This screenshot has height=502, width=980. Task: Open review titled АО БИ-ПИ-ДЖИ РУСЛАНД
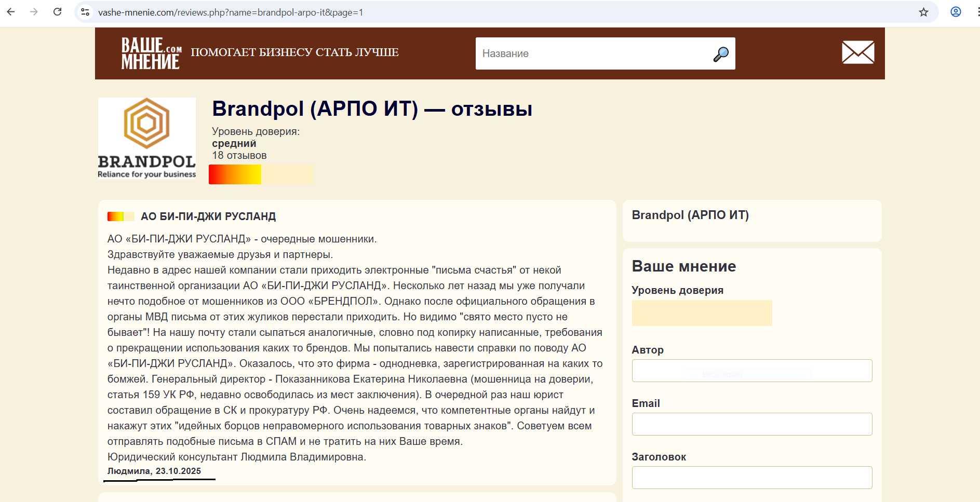click(x=208, y=216)
